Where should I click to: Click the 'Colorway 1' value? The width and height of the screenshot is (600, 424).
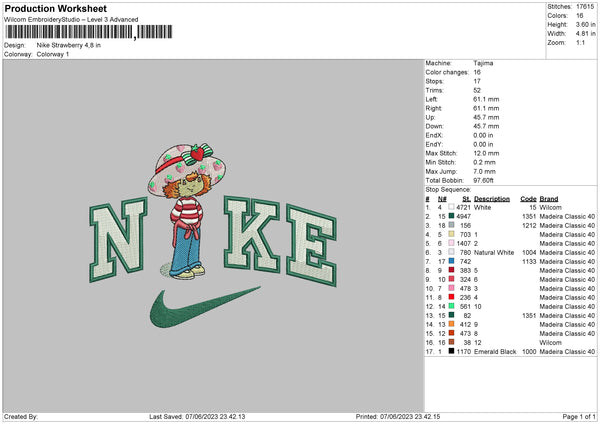(x=53, y=54)
